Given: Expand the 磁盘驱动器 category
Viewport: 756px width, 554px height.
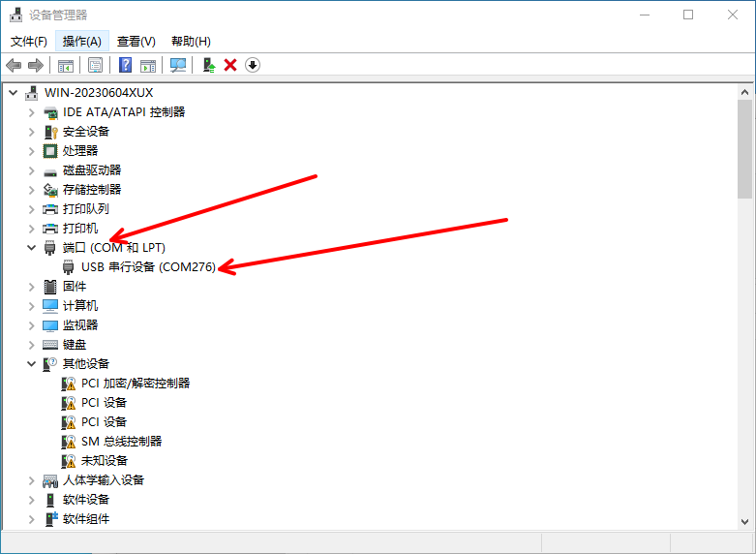Looking at the screenshot, I should tap(31, 170).
